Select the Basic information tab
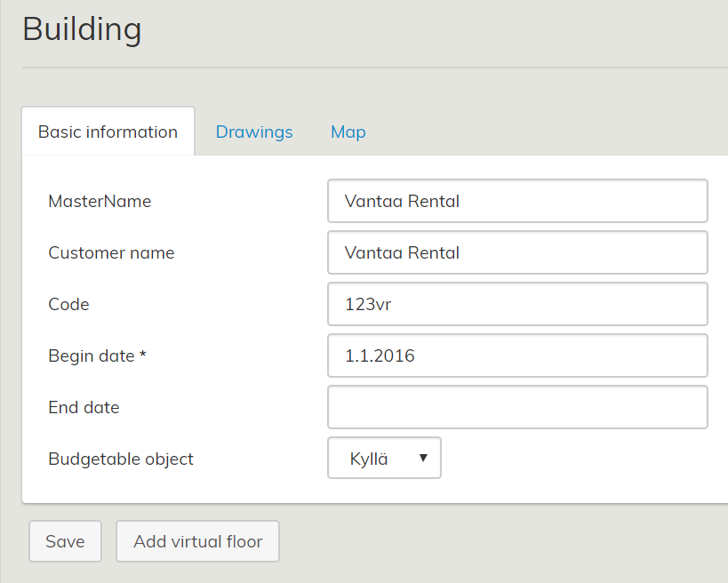The image size is (728, 583). pos(108,132)
